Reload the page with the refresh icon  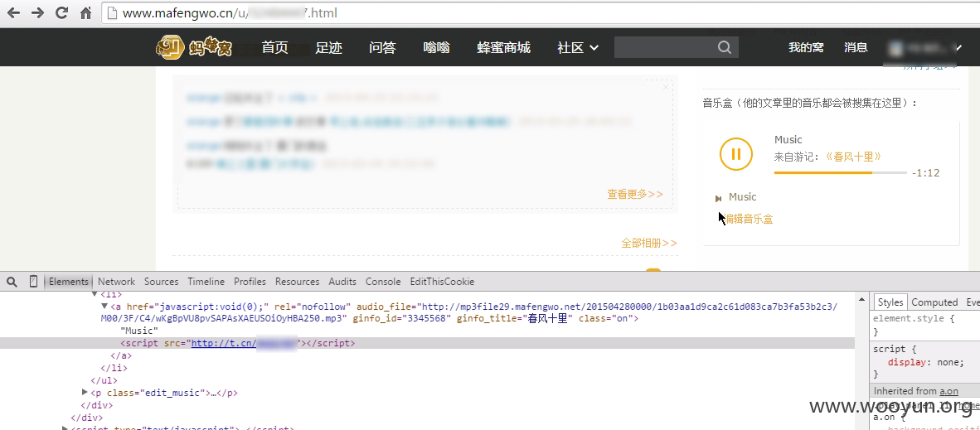coord(61,12)
